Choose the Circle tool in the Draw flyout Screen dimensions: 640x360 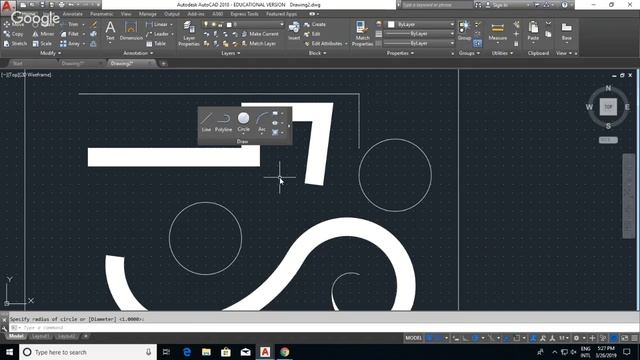pyautogui.click(x=243, y=122)
